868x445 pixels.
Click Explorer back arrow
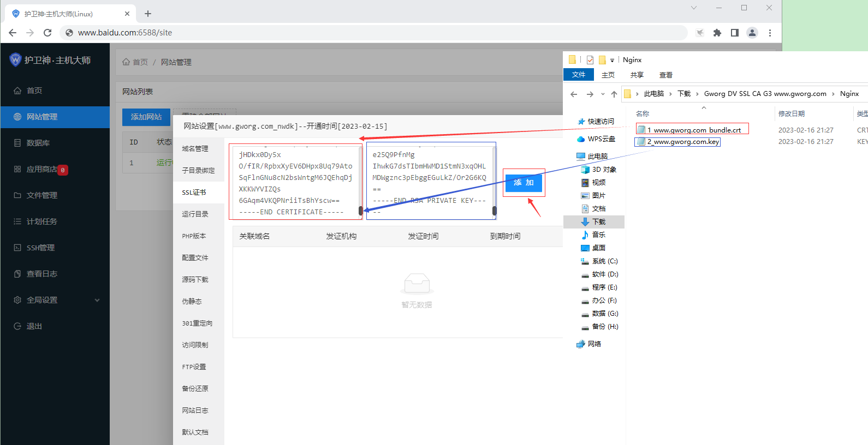(574, 94)
